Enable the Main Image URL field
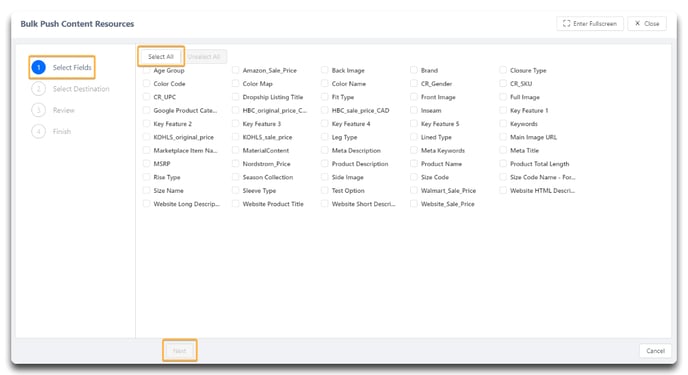Screen dimensions: 688x375 pos(503,137)
